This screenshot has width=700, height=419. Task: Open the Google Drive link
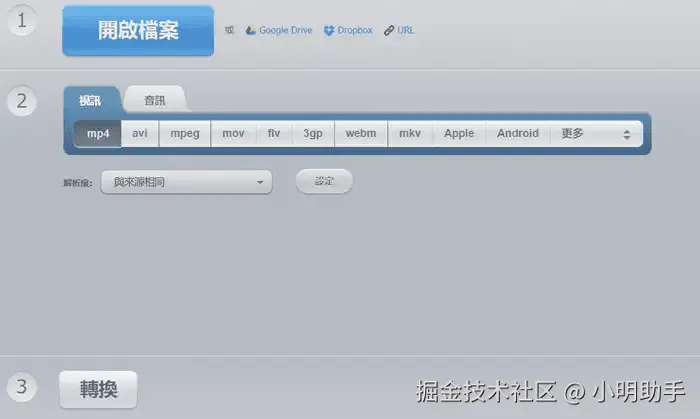(x=285, y=30)
